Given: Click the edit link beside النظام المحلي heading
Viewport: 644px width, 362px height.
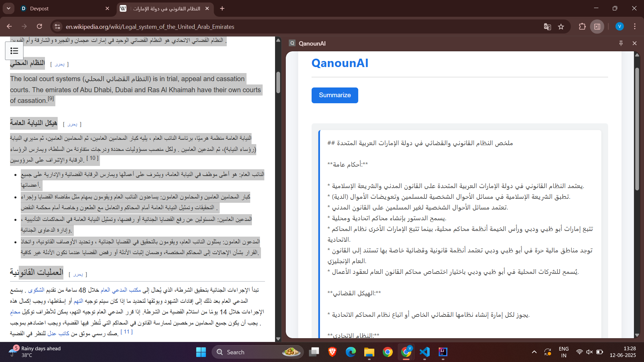Looking at the screenshot, I should click(59, 64).
